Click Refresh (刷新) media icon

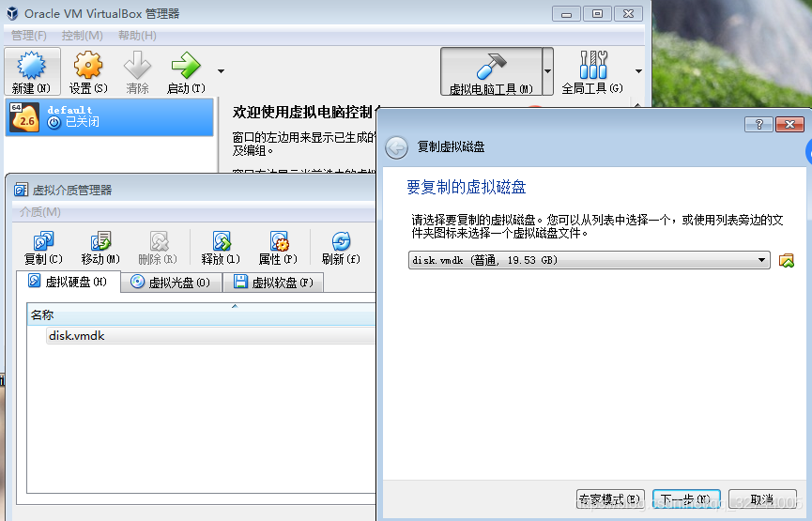[x=341, y=248]
